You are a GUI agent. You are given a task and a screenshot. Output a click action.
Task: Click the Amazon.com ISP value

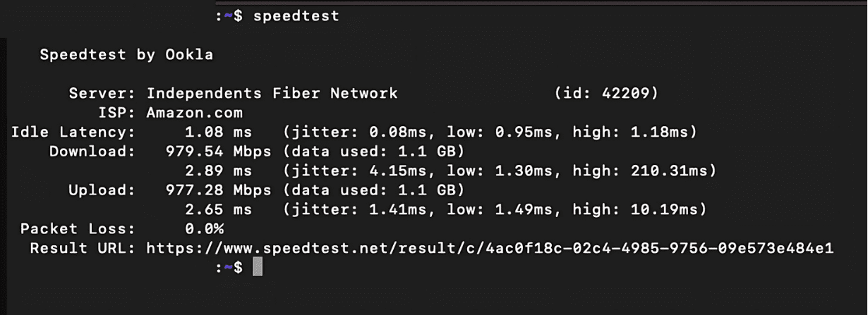[x=194, y=113]
